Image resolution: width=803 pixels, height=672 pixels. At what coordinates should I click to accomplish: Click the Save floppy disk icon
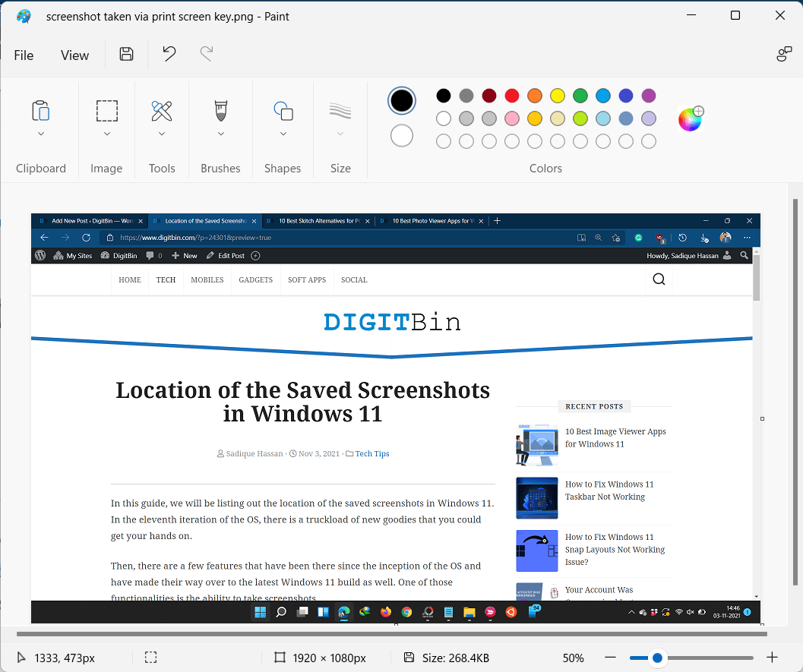pyautogui.click(x=127, y=54)
